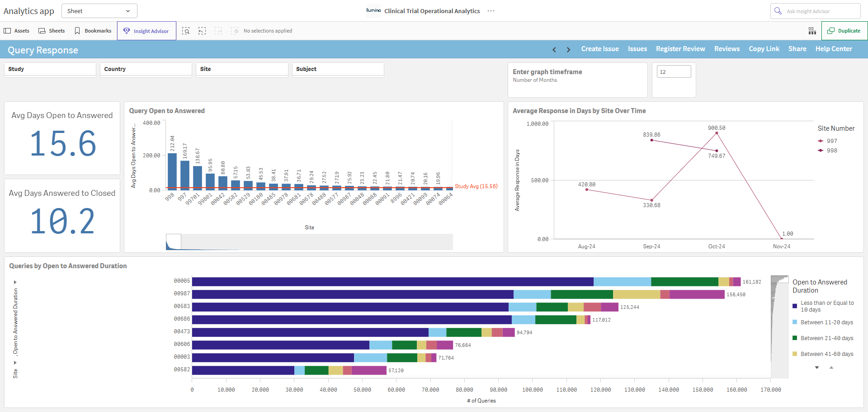Click Create Issue
The height and width of the screenshot is (412, 868).
point(600,49)
